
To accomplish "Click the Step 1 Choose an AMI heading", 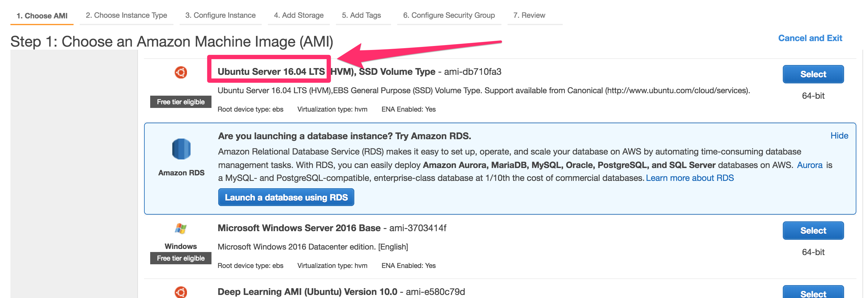I will click(172, 41).
